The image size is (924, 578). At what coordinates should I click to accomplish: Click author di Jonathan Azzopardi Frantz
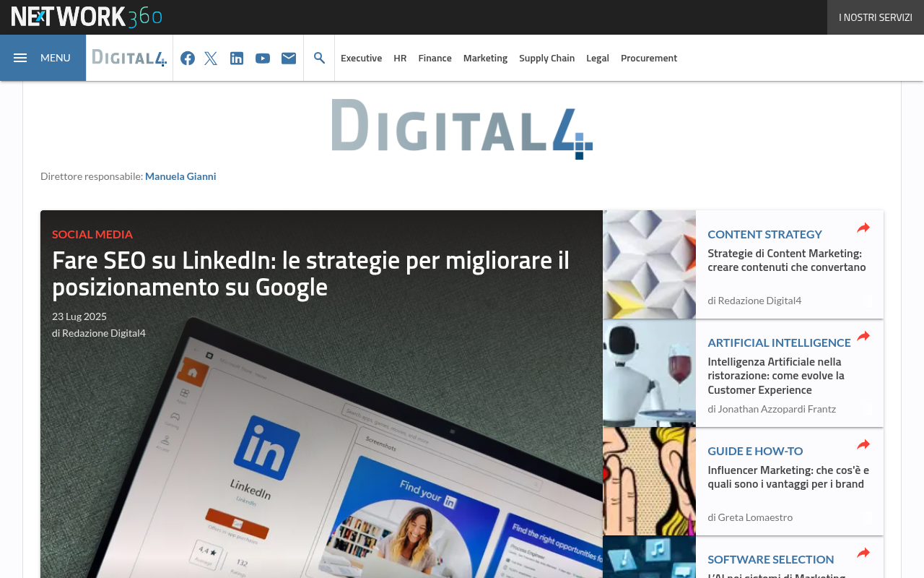coord(772,409)
